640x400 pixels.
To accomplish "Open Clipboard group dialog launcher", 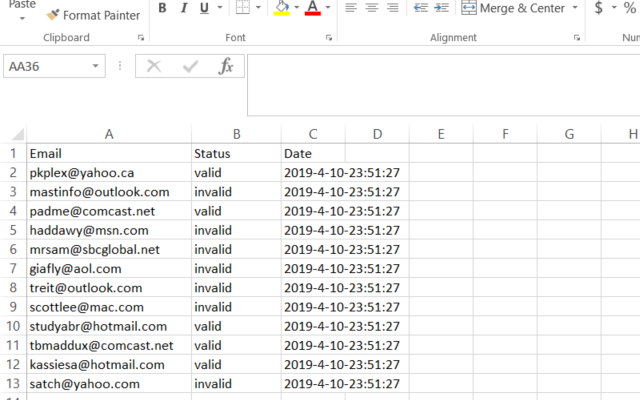I will [141, 38].
